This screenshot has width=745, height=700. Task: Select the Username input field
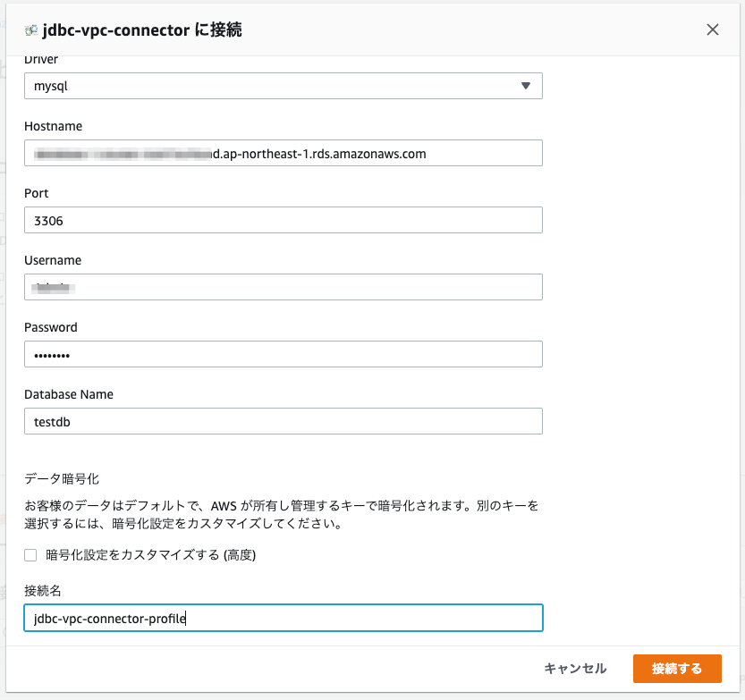(283, 287)
